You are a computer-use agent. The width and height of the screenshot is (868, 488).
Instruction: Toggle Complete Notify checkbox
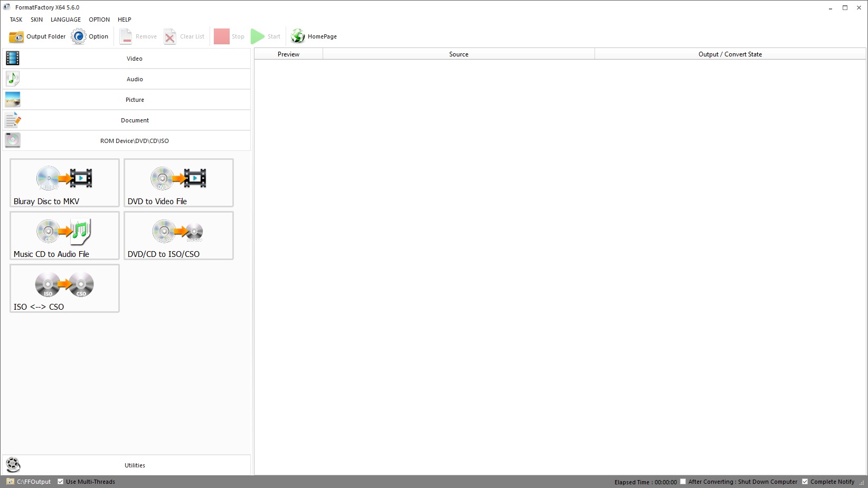click(x=805, y=481)
